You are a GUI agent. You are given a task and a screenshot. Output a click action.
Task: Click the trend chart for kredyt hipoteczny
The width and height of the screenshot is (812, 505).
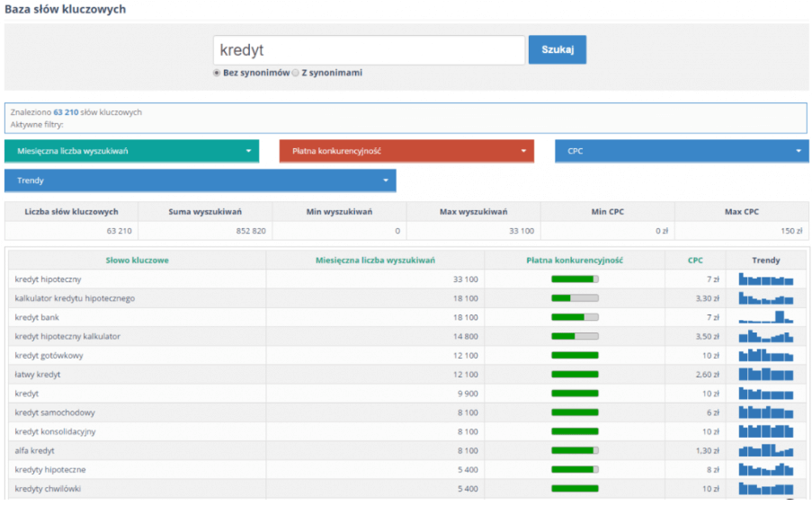(x=766, y=279)
